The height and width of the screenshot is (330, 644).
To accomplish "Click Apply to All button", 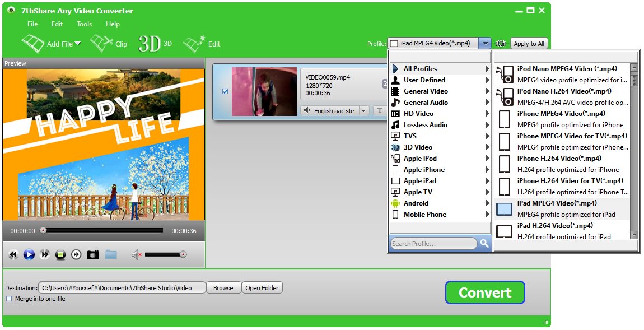I will tap(529, 44).
